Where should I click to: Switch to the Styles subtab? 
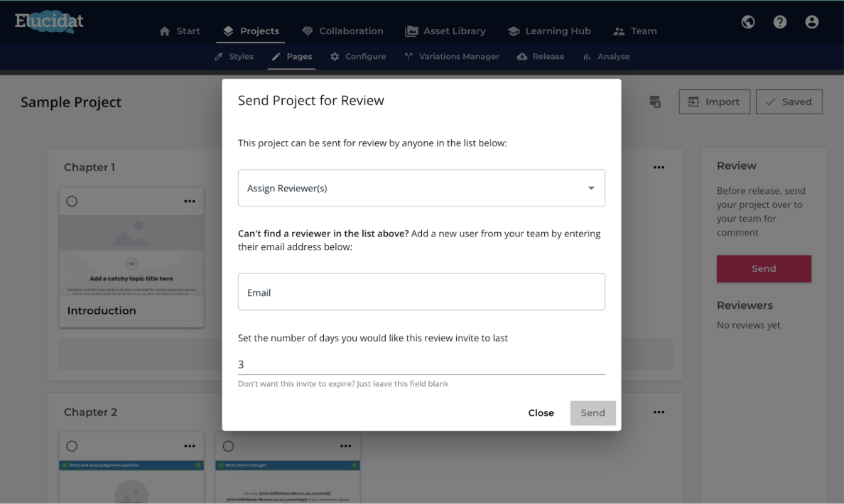point(234,57)
